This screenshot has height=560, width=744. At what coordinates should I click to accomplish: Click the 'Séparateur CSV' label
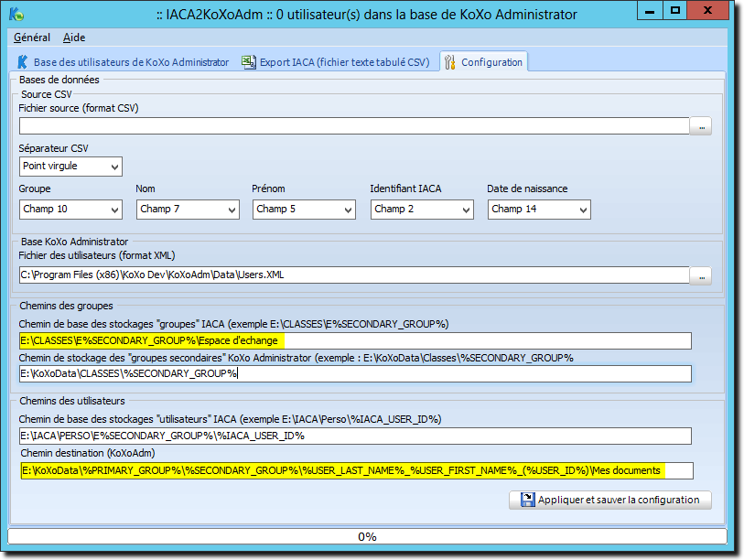[54, 148]
